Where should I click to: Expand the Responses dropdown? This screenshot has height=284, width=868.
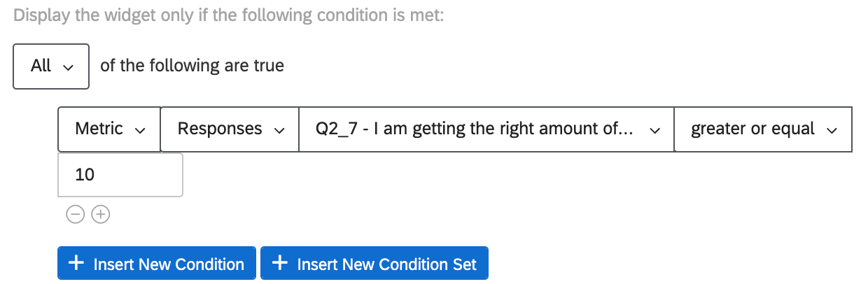229,129
